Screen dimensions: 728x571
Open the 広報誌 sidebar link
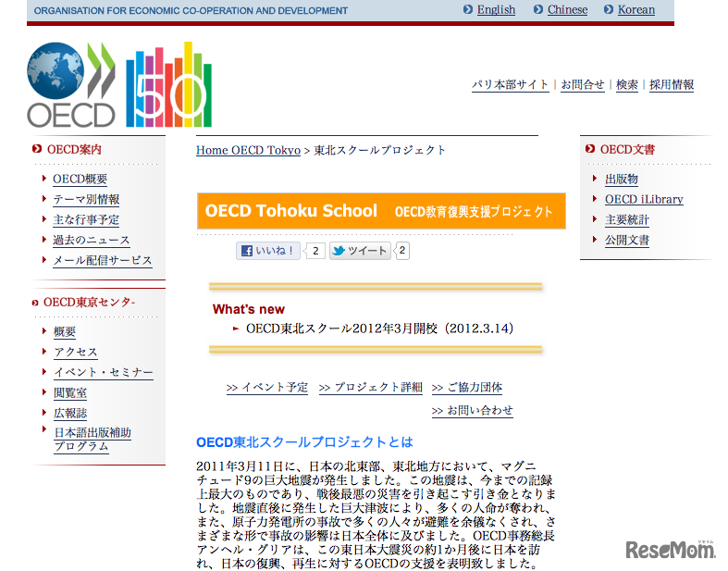(x=70, y=414)
